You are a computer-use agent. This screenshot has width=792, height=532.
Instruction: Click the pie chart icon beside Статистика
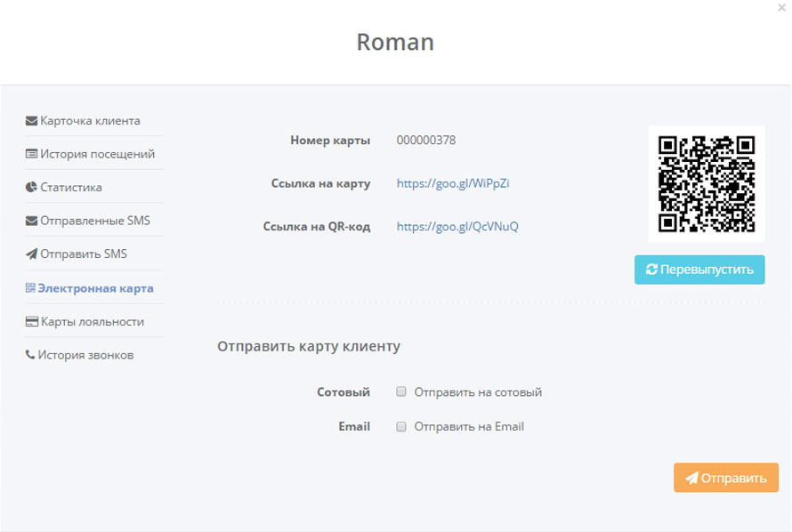coord(31,188)
